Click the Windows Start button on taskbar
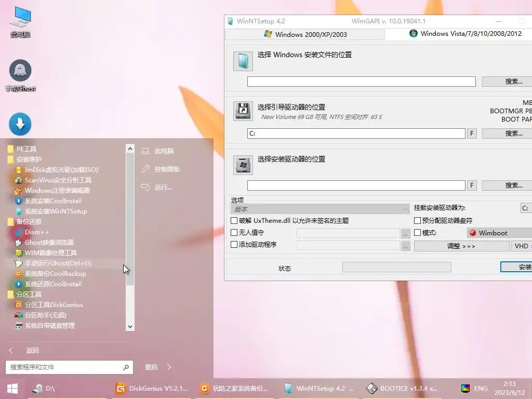Image resolution: width=532 pixels, height=399 pixels. [12, 389]
